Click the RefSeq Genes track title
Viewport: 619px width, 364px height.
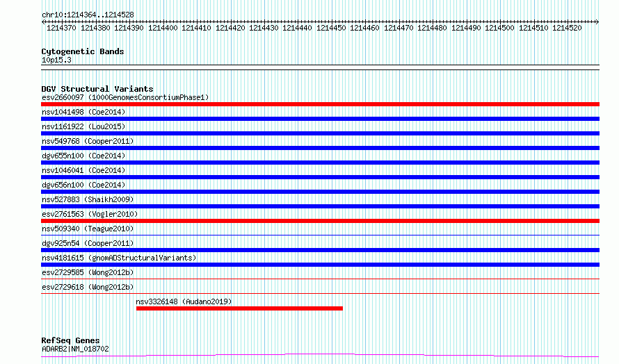pos(70,340)
